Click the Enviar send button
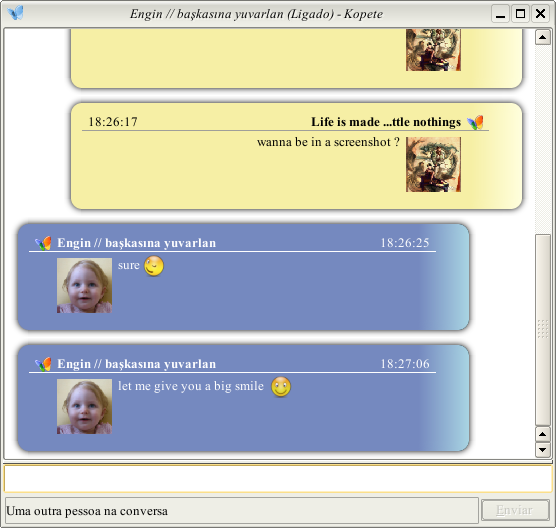The height and width of the screenshot is (528, 556). (515, 510)
